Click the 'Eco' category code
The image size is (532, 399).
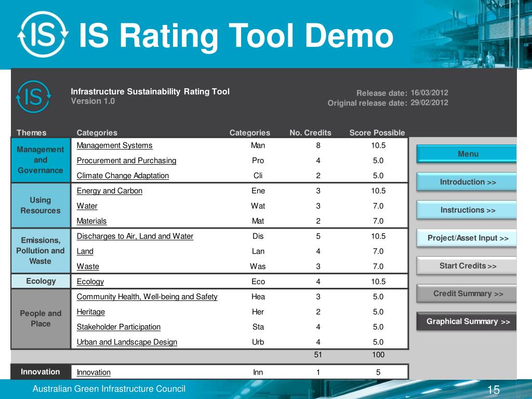[258, 282]
